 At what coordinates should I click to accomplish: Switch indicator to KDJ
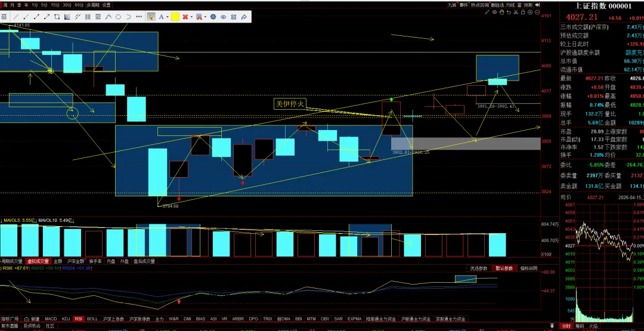[x=66, y=318]
